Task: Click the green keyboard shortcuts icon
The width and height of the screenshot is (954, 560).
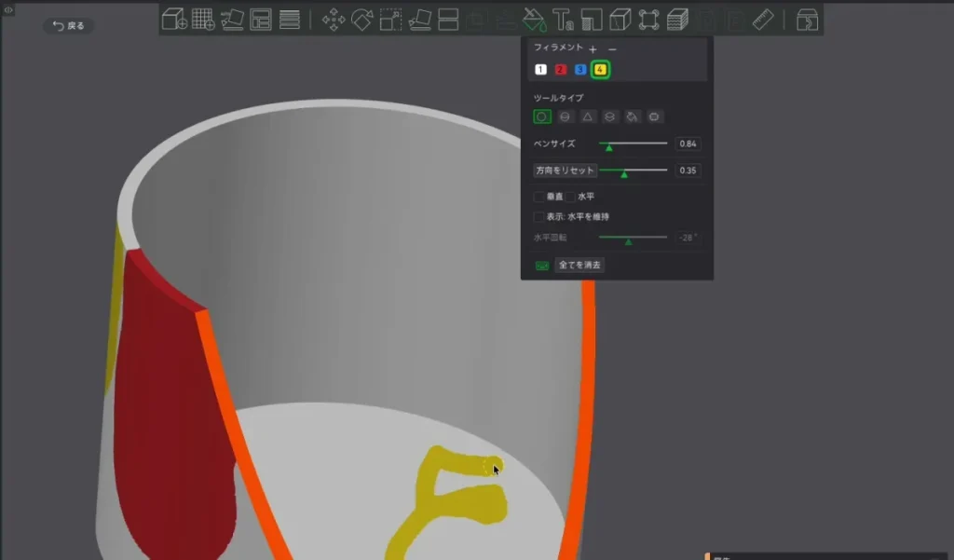Action: (x=541, y=266)
